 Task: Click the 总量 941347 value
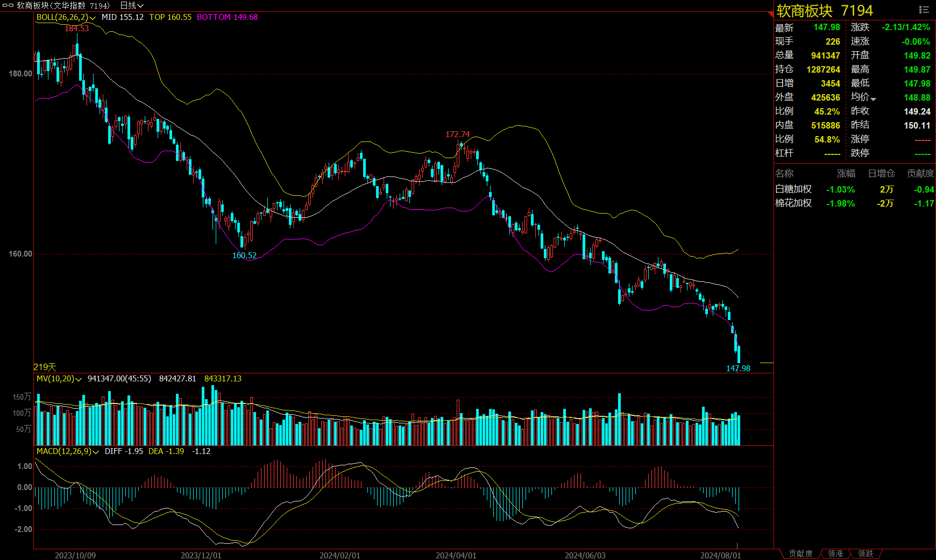pyautogui.click(x=825, y=55)
